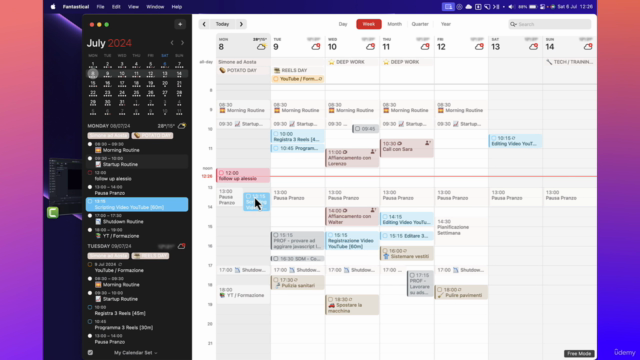Check off 17:30 Pulizia sanitari task

click(276, 280)
